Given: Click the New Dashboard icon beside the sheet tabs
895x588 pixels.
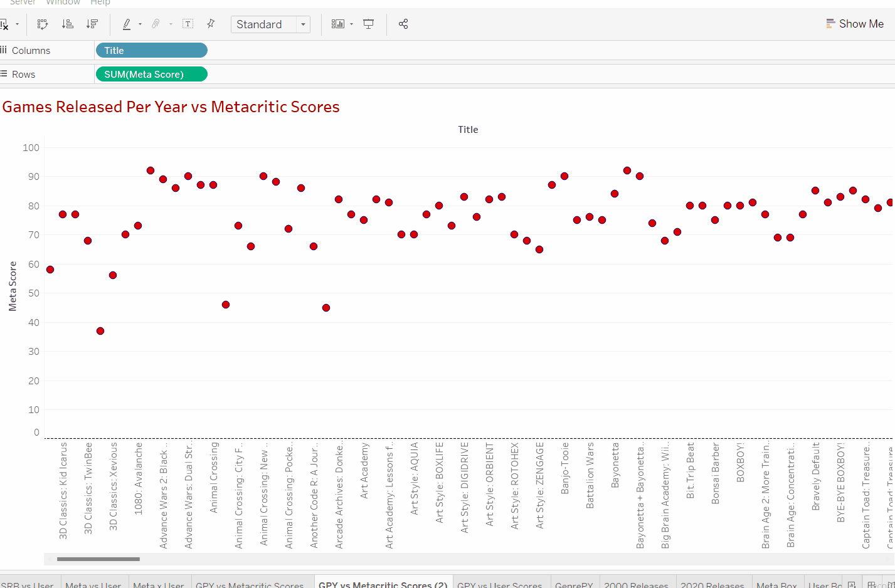Looking at the screenshot, I should pos(872,585).
